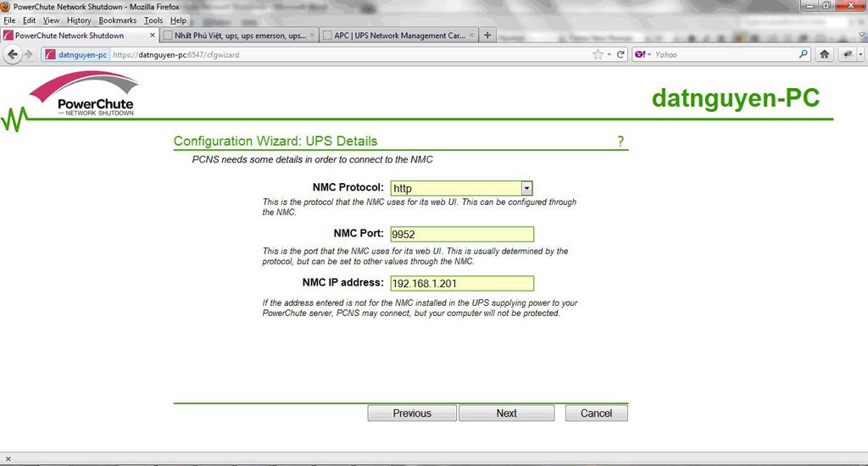Click the 'PCNS needs some details' text

click(x=312, y=159)
